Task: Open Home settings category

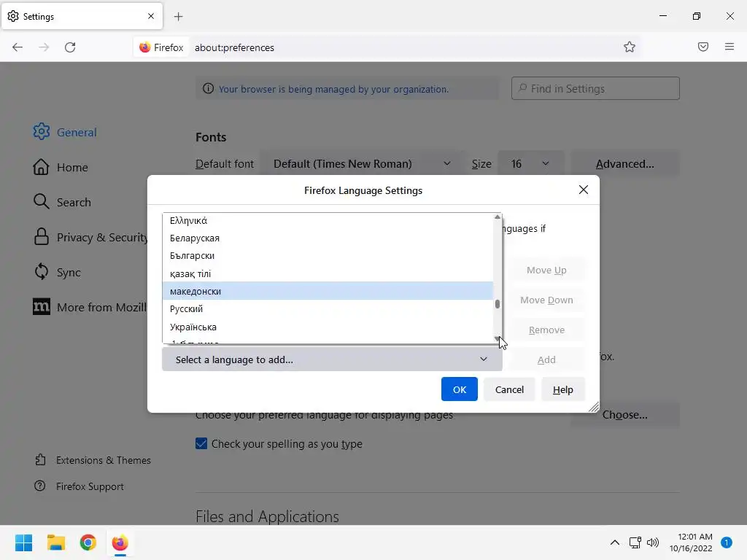Action: tap(61, 167)
